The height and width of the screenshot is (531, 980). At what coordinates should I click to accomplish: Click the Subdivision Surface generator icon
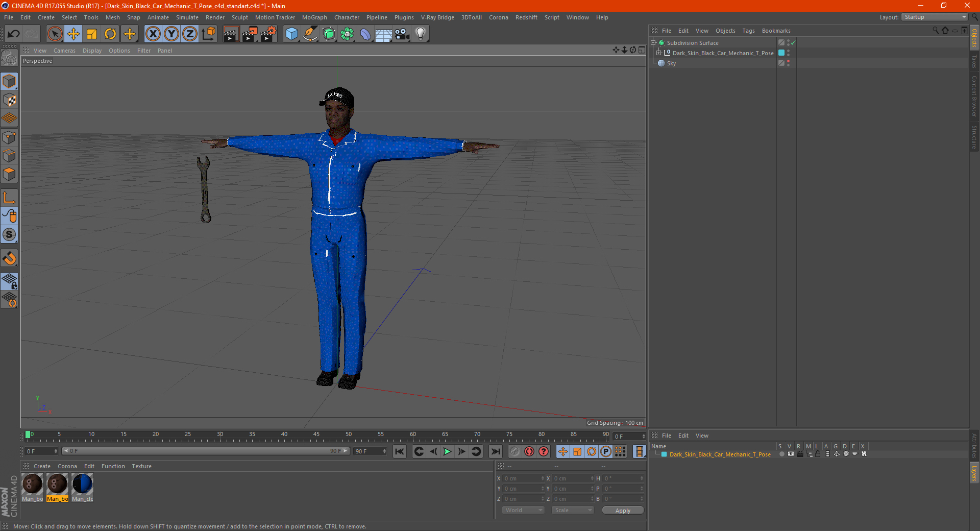(329, 34)
